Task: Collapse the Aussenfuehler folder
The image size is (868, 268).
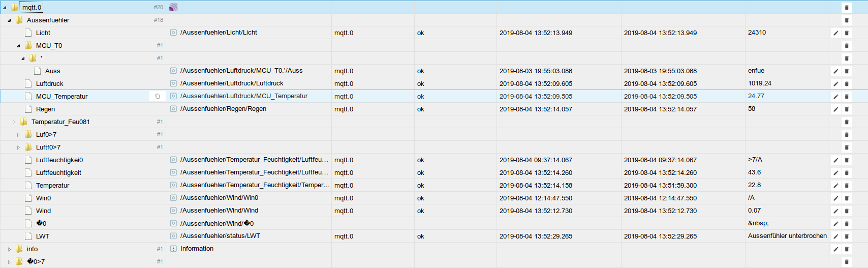Action: 9,20
